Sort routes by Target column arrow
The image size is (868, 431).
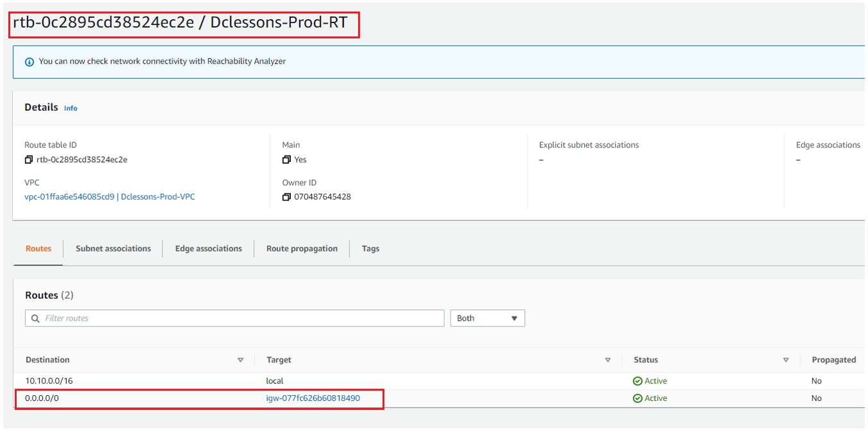pyautogui.click(x=608, y=360)
